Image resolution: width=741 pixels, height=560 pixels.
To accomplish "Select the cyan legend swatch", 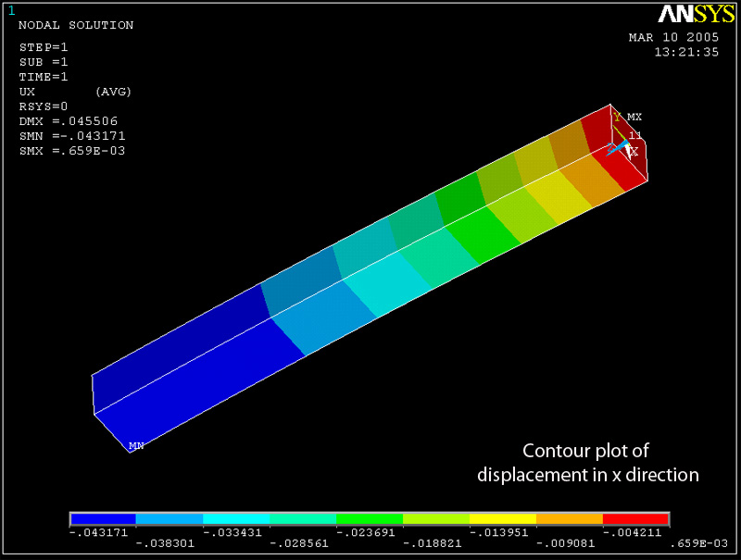I will pos(236,519).
